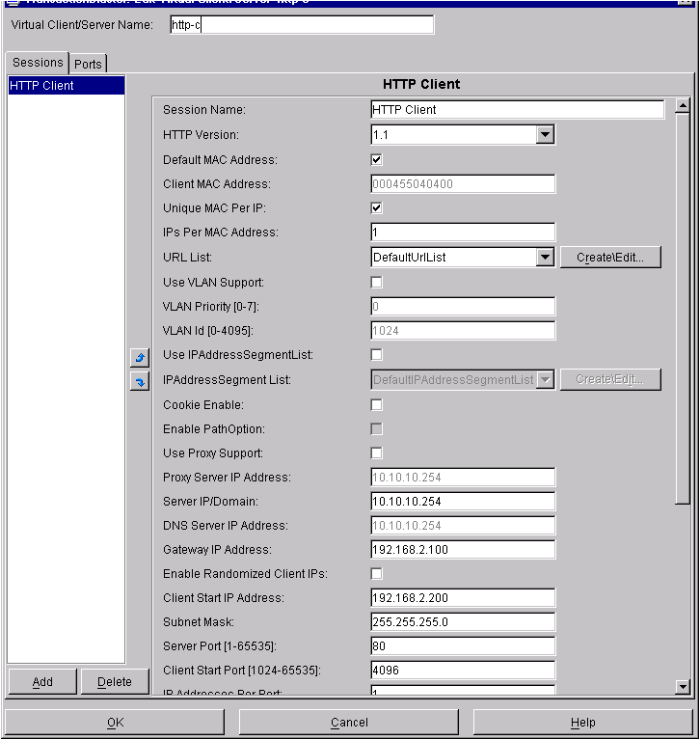Click the Add session button

pyautogui.click(x=42, y=681)
